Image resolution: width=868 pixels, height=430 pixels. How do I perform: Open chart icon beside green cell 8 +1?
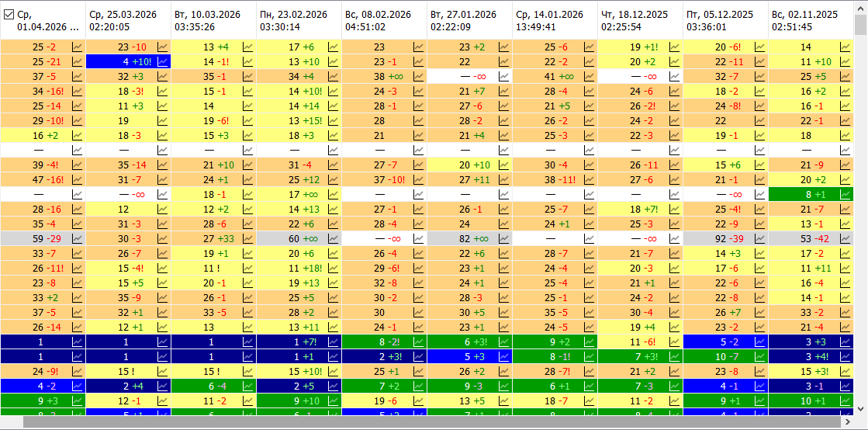845,194
